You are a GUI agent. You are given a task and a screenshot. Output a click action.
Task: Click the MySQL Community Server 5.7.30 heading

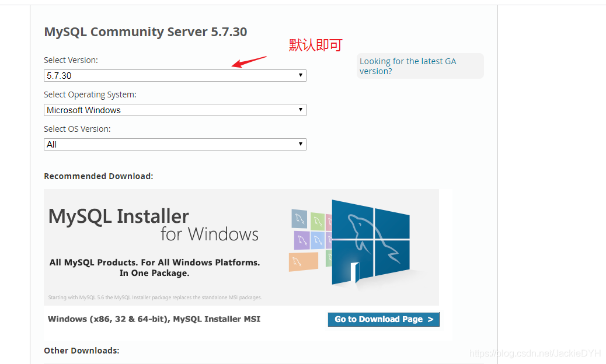[145, 32]
